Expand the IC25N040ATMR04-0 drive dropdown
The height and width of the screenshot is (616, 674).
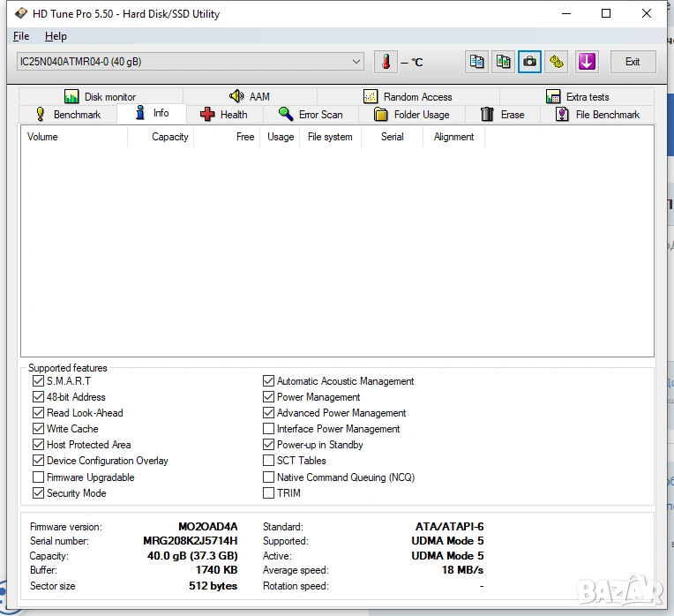pos(356,62)
